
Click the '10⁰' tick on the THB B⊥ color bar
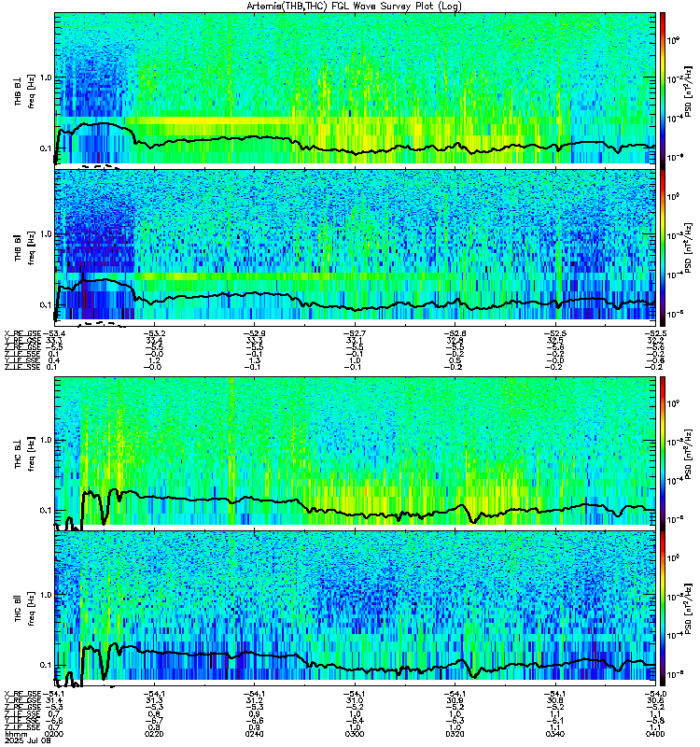(673, 40)
